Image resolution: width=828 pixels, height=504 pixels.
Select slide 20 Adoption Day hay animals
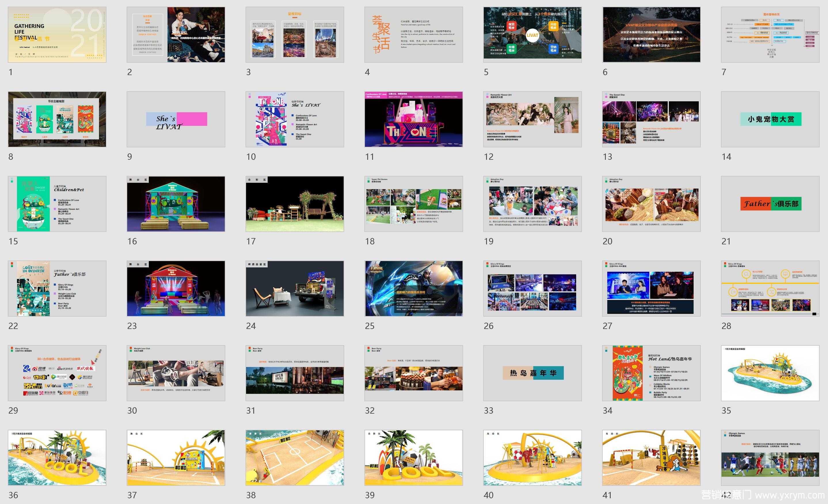651,204
